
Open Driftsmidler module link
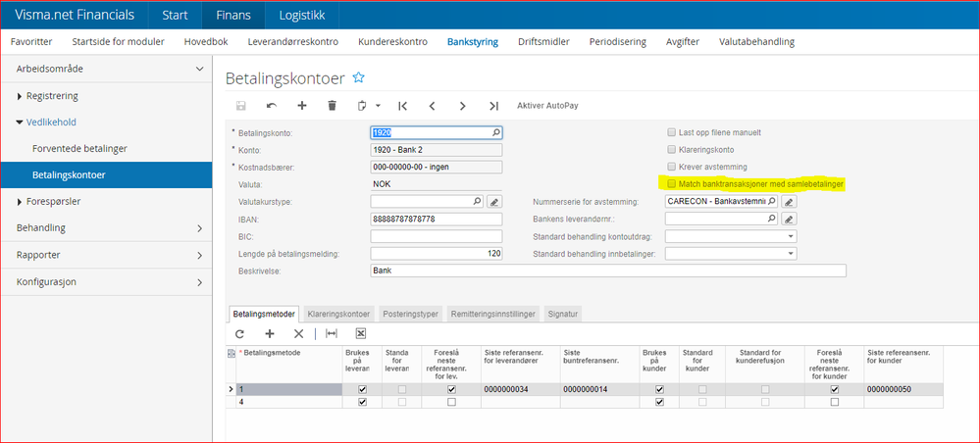pos(543,42)
